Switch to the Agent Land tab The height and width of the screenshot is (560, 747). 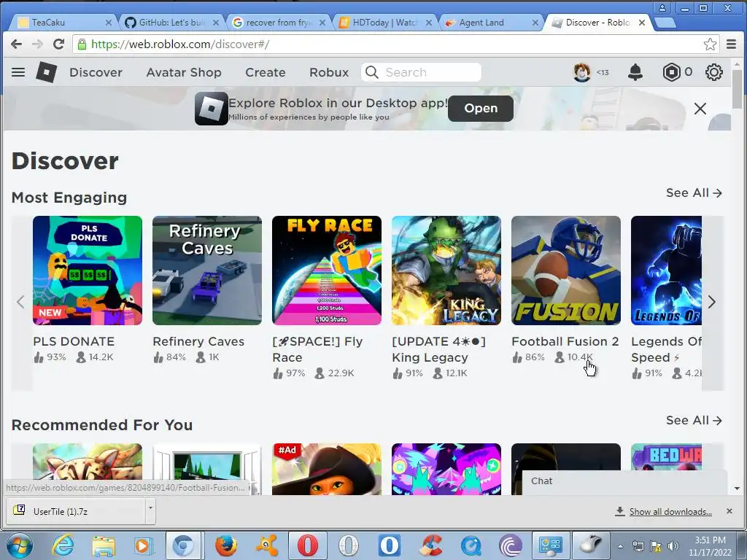[491, 23]
